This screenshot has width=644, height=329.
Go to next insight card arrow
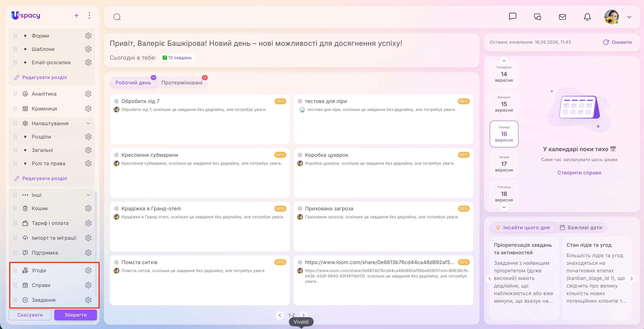631,278
